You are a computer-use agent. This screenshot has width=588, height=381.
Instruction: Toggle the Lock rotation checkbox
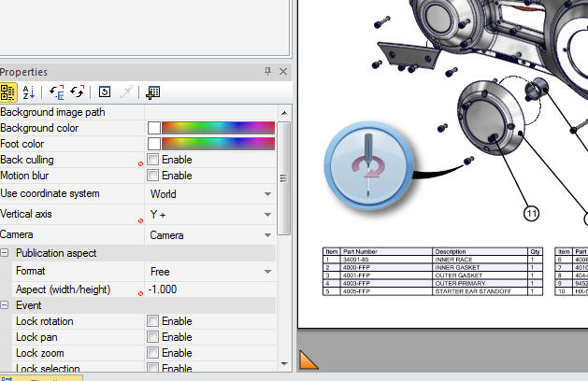pos(153,321)
